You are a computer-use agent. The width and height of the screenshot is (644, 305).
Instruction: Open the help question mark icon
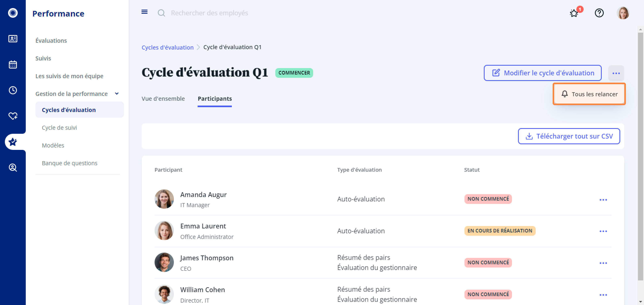pos(599,13)
